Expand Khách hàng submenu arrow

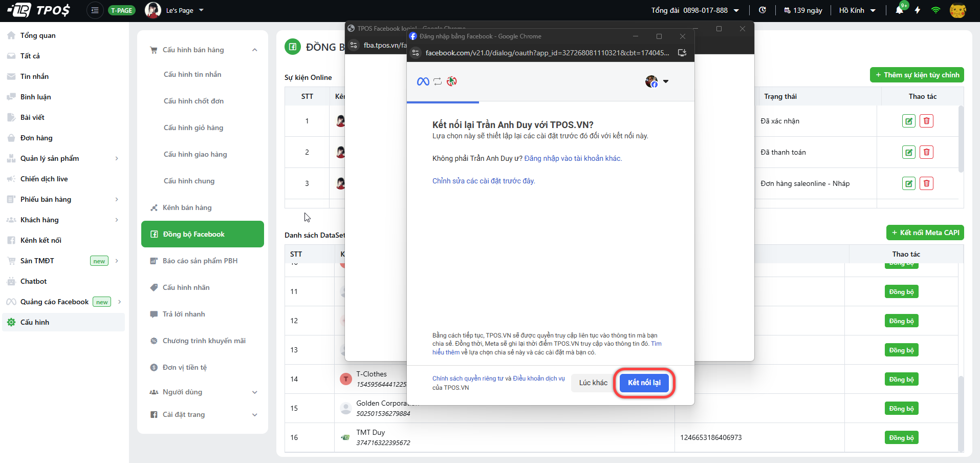coord(117,220)
